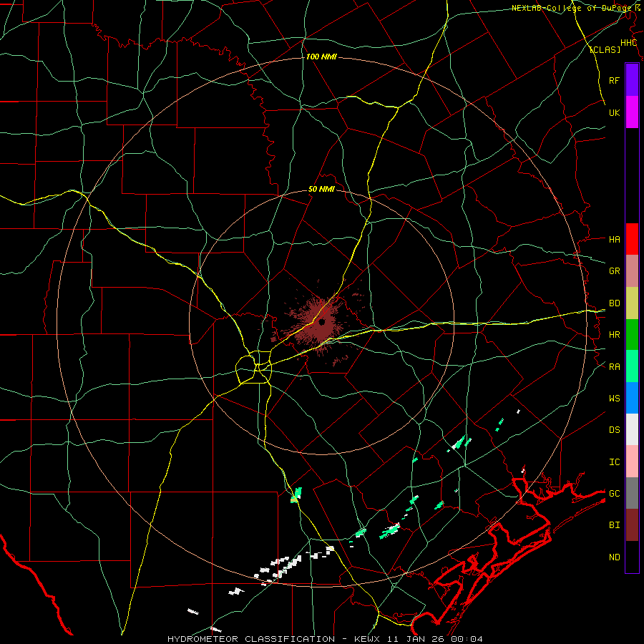Click the 00:04 timestamp in caption
Image resolution: width=644 pixels, height=644 pixels.
click(x=467, y=639)
